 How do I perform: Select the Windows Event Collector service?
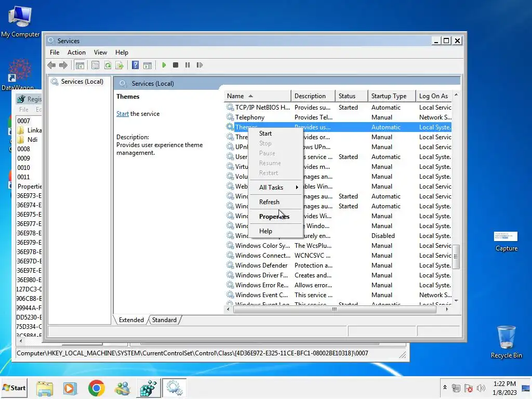[338, 295]
